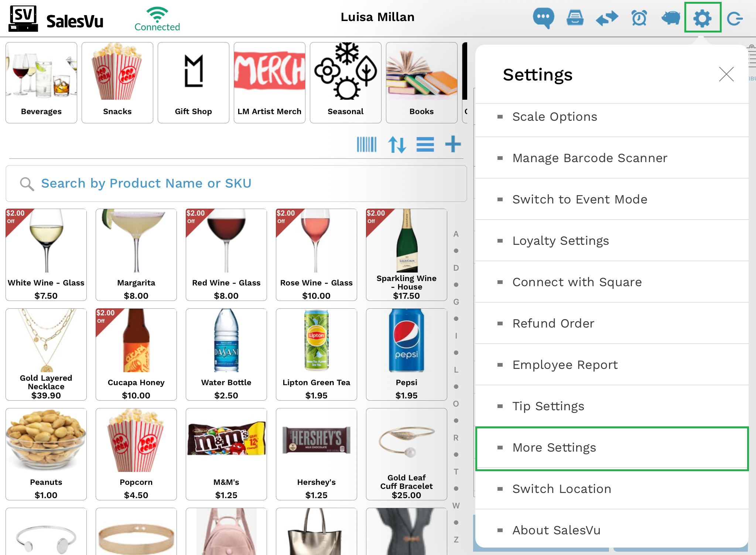The height and width of the screenshot is (555, 756).
Task: Jump to letter R in index
Action: coord(456,438)
